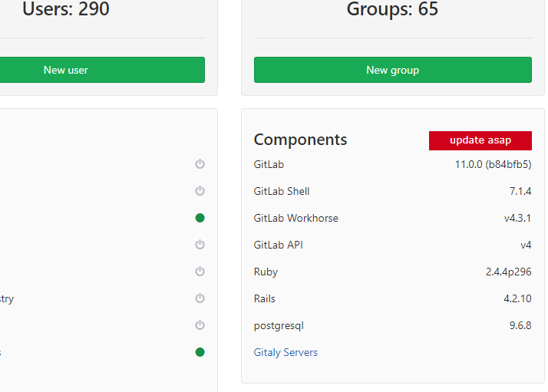
Task: Click the GitLab version 11.0.0 (b84bfb5) text
Action: [x=493, y=164]
